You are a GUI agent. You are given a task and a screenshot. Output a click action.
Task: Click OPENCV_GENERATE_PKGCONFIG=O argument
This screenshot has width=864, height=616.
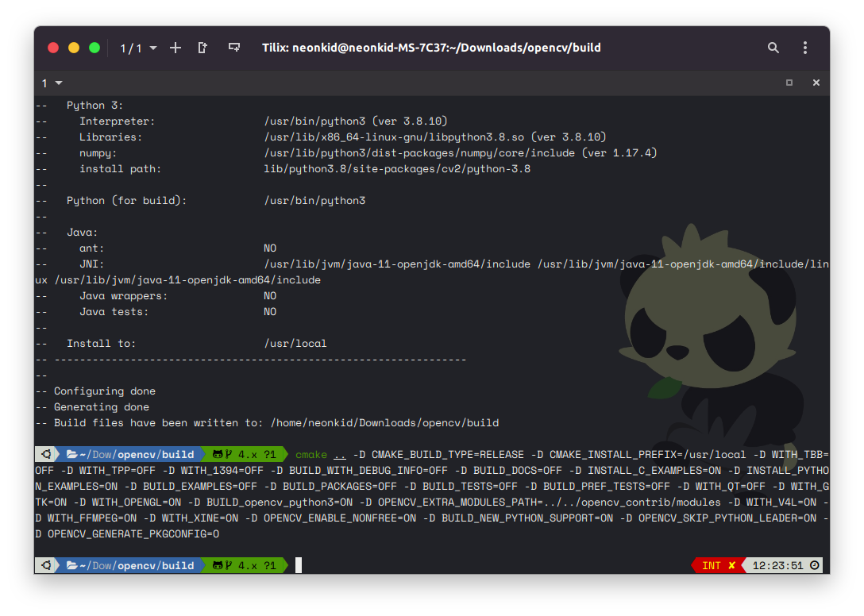tap(133, 534)
